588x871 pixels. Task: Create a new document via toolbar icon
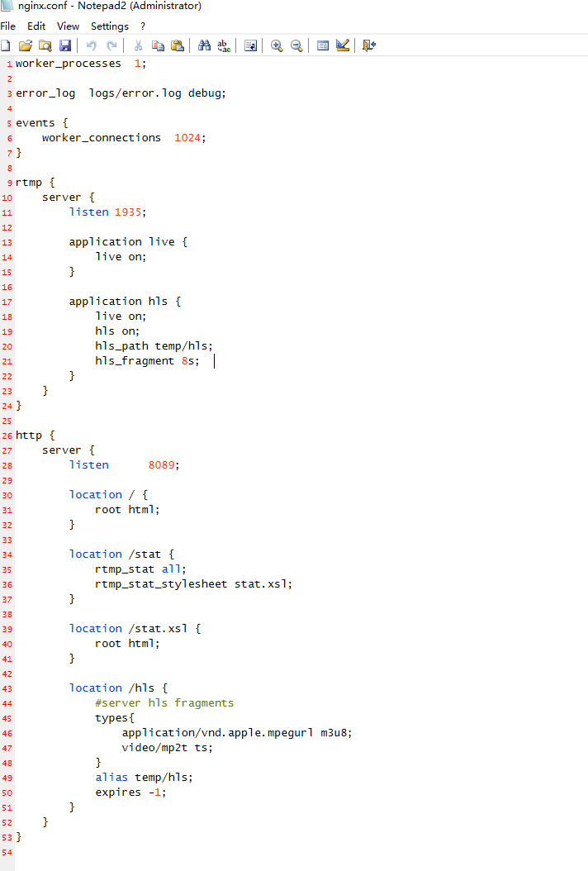(x=6, y=45)
